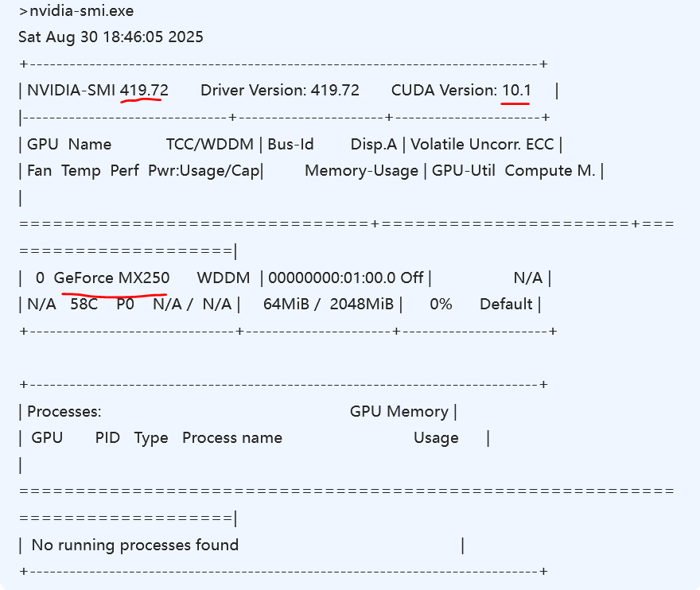The image size is (700, 590).
Task: Click the No running processes found message
Action: [135, 545]
